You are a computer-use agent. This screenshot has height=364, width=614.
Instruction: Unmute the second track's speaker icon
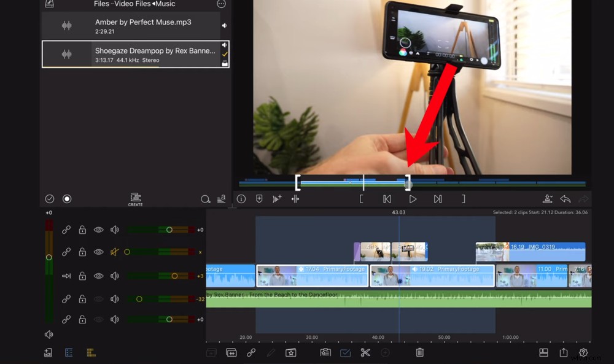click(x=114, y=252)
